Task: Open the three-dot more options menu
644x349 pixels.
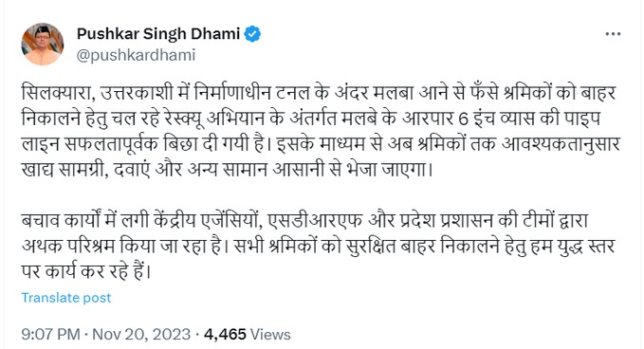Action: click(613, 34)
